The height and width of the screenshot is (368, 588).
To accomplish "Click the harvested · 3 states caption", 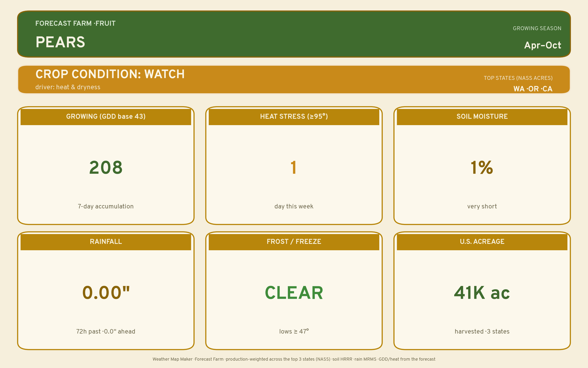I will pos(482,332).
